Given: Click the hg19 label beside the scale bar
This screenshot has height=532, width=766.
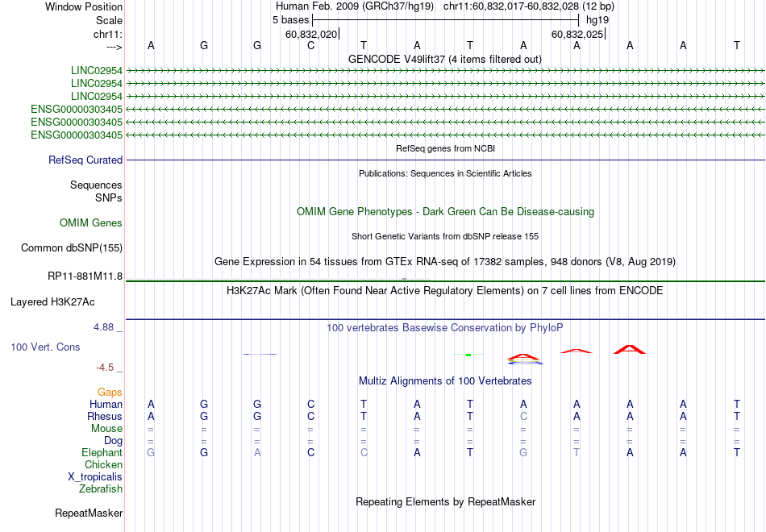Looking at the screenshot, I should (x=597, y=20).
